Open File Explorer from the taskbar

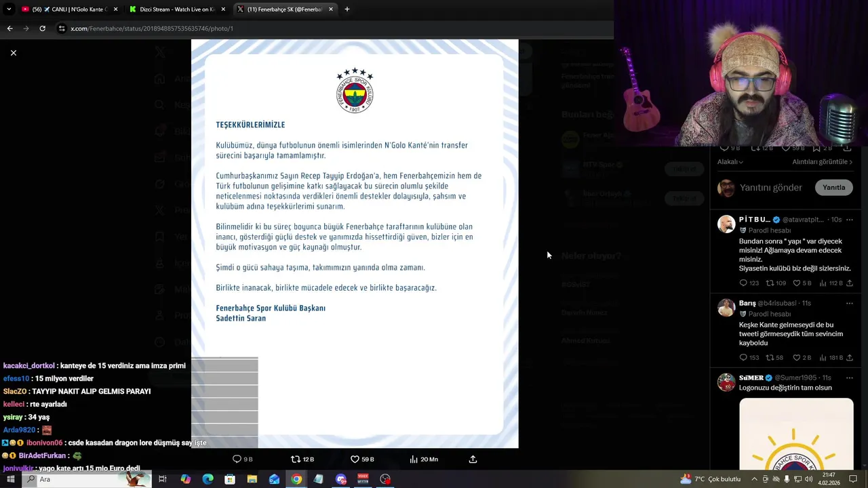[252, 479]
